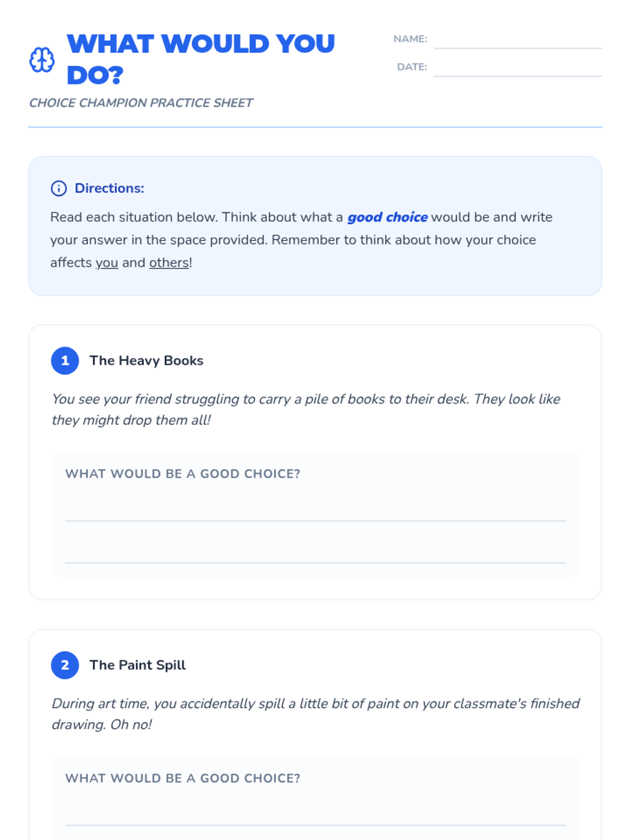
Task: Click the number 2 circle badge
Action: [65, 665]
